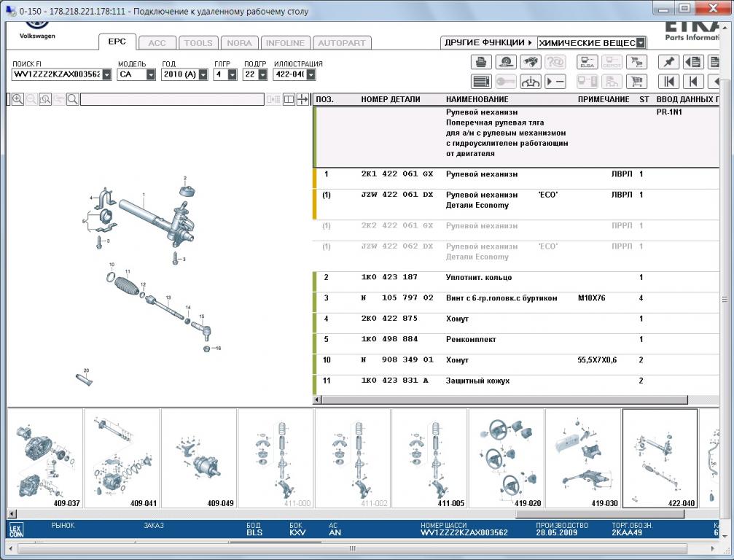Screen dimensions: 734x560
Task: Select the INFOLINE tab
Action: pos(285,43)
